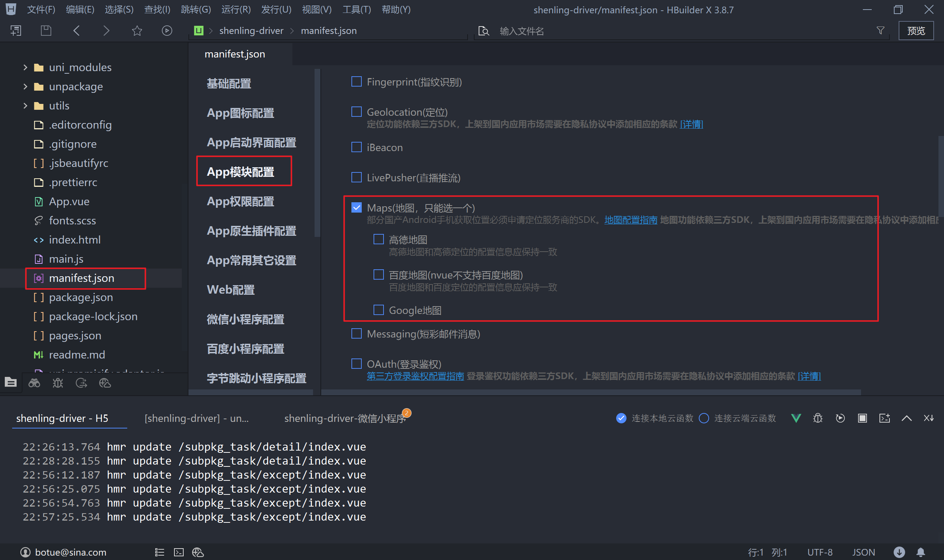Click the stop square console icon
The height and width of the screenshot is (560, 944).
(x=862, y=418)
